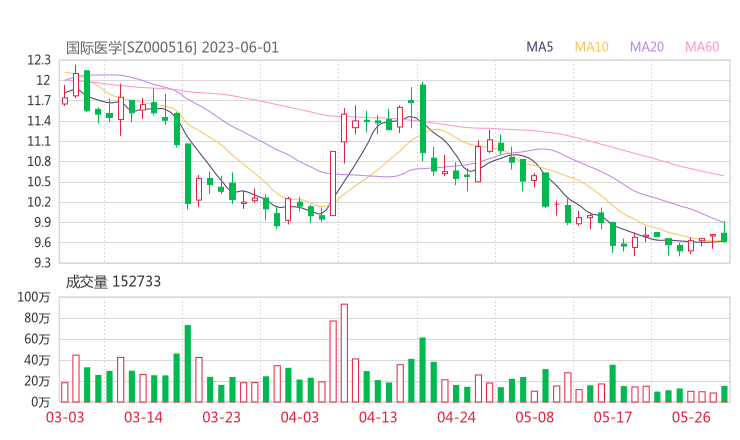Click the 05-08 date axis label
This screenshot has width=740, height=440.
(535, 417)
